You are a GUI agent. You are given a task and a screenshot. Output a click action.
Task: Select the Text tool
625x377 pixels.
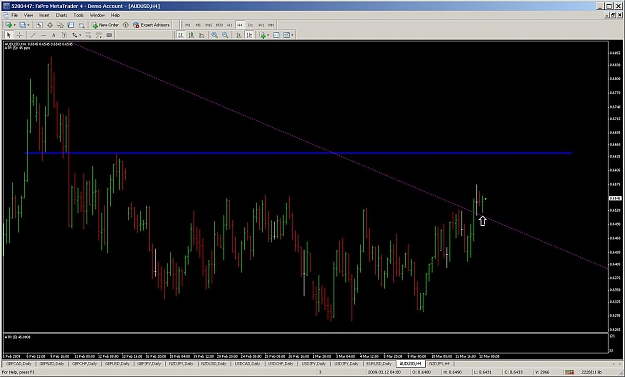pyautogui.click(x=53, y=35)
